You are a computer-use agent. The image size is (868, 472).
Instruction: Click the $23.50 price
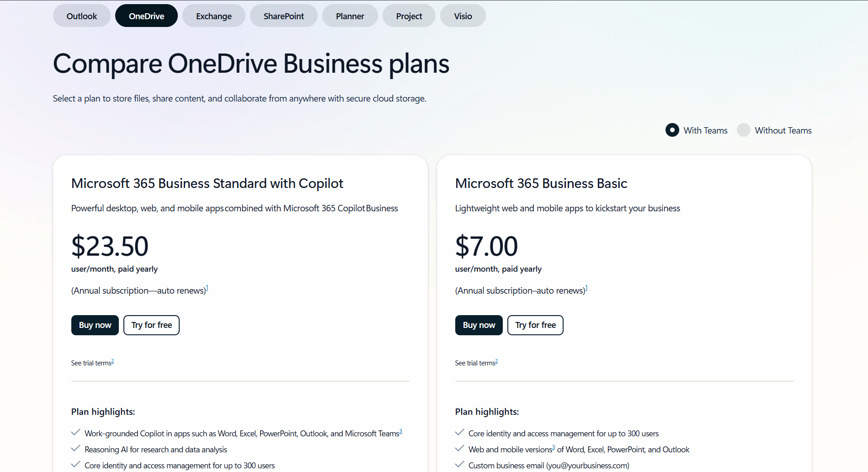110,246
